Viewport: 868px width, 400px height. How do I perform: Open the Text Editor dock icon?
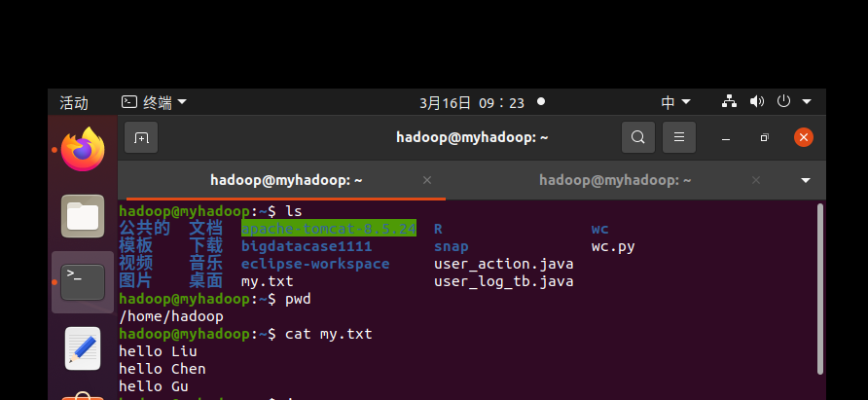[x=83, y=348]
